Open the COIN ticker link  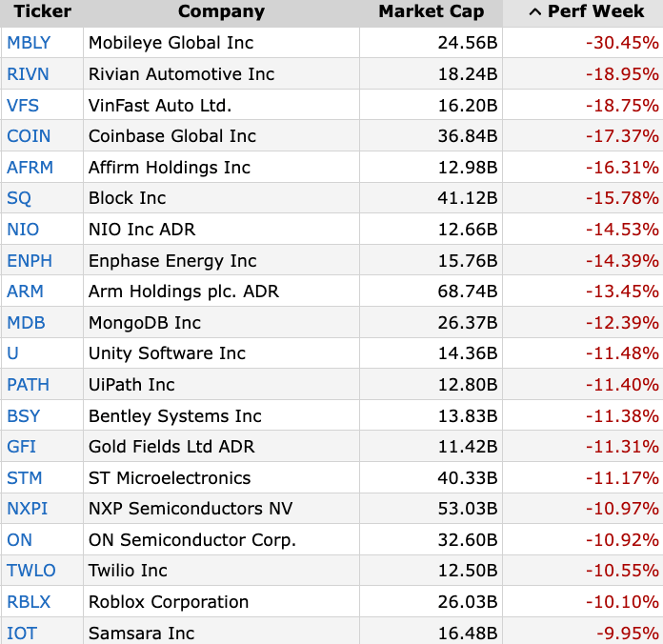click(29, 136)
